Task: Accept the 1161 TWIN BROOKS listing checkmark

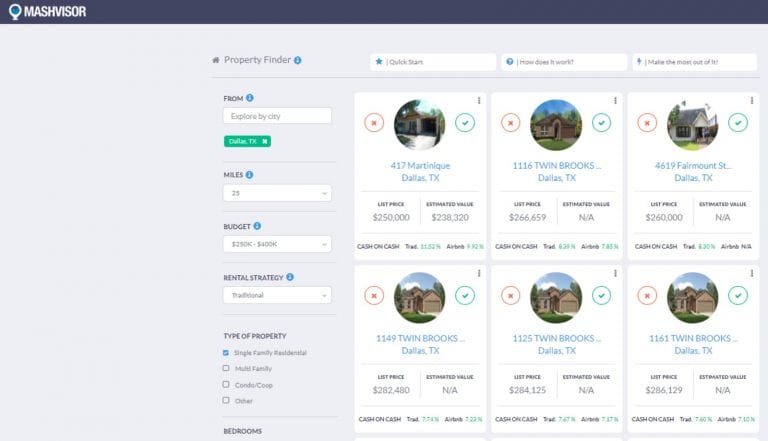Action: pos(738,295)
